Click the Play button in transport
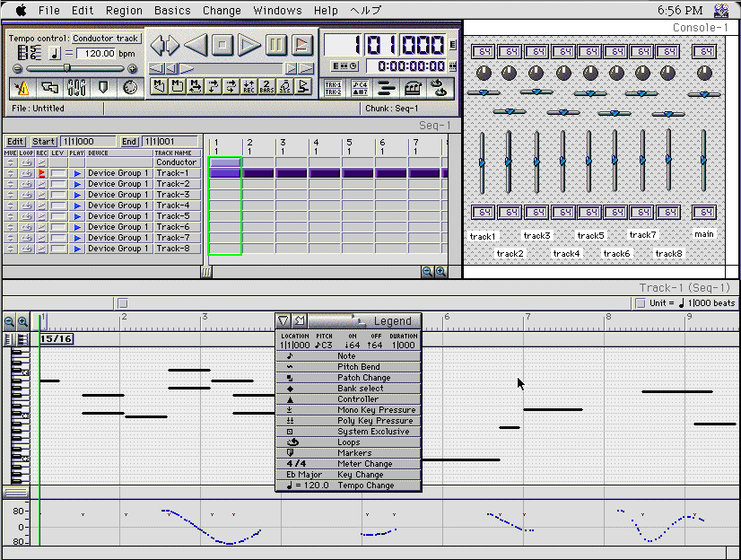Viewport: 741px width, 560px height. 249,44
